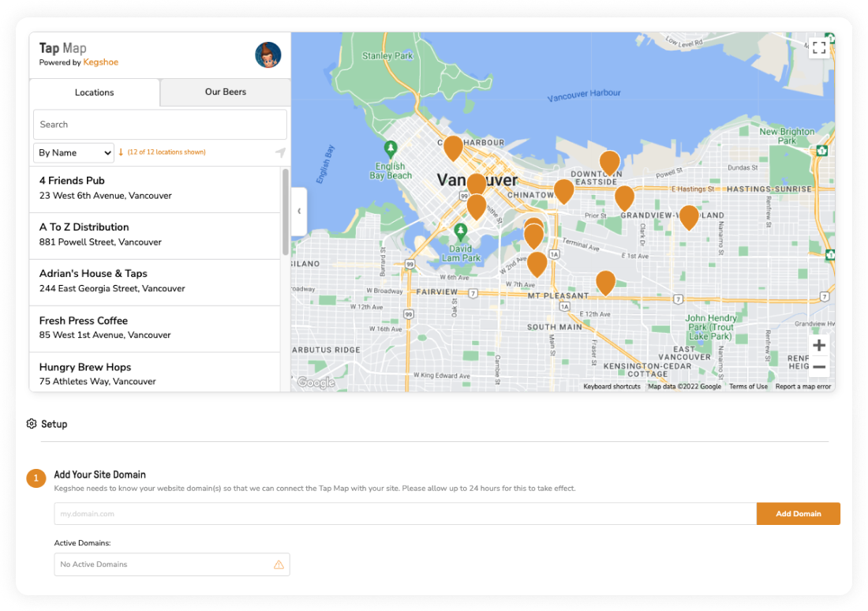Select the Fresh Press Coffee location
Screen dimensions: 868x611
155,329
